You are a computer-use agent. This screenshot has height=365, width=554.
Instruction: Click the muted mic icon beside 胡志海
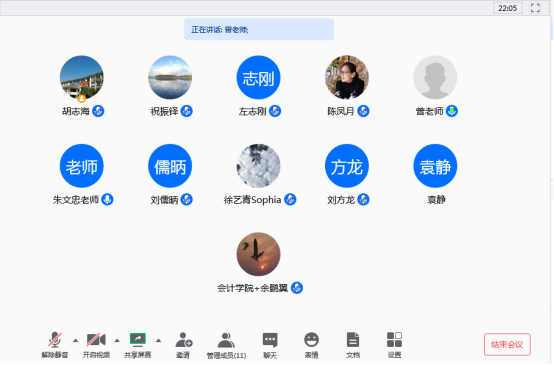click(x=98, y=111)
